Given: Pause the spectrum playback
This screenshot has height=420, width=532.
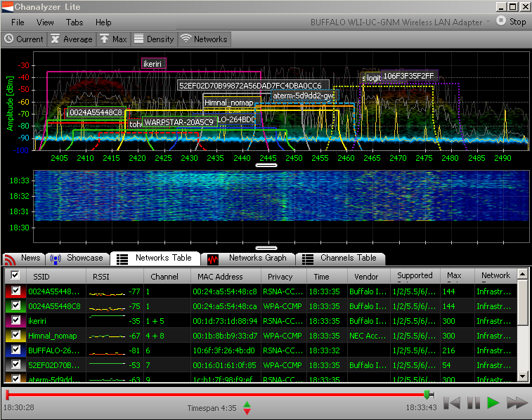Looking at the screenshot, I should (474, 403).
